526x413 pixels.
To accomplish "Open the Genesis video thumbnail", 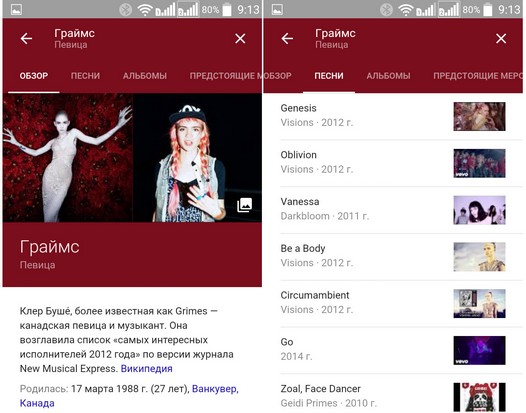I will pos(479,116).
